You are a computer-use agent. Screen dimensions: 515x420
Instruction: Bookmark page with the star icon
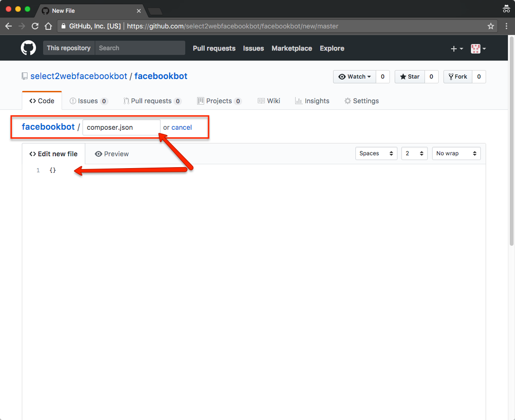(x=491, y=26)
